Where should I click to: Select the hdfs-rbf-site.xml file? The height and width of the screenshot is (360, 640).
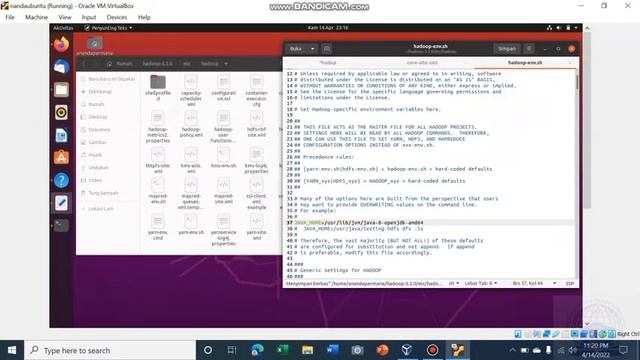pyautogui.click(x=256, y=124)
